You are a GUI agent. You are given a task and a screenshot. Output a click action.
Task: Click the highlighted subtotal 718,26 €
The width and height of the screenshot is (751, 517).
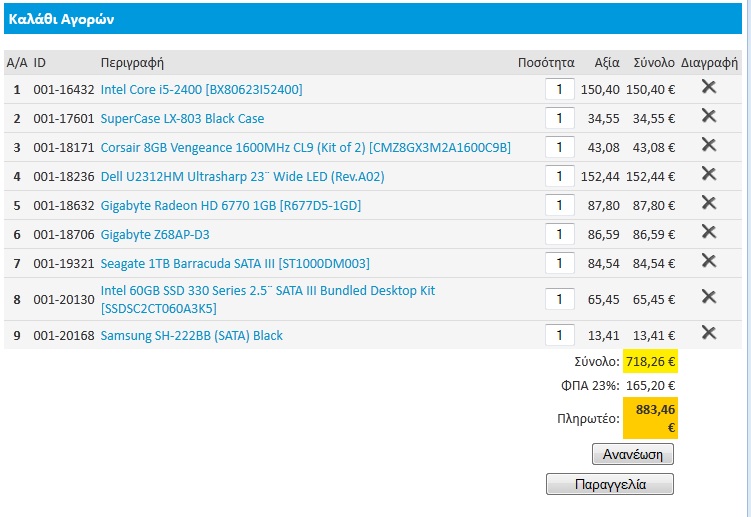650,361
